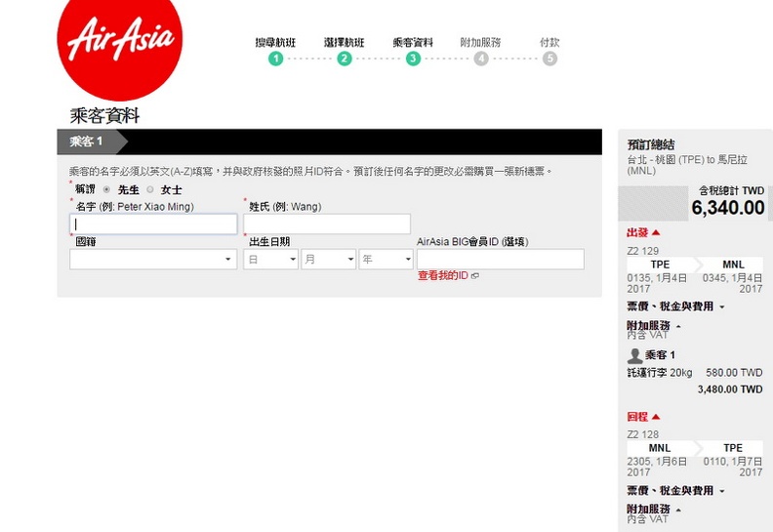Image resolution: width=773 pixels, height=532 pixels.
Task: Click step 4 circle 附加服務
Action: pyautogui.click(x=481, y=59)
